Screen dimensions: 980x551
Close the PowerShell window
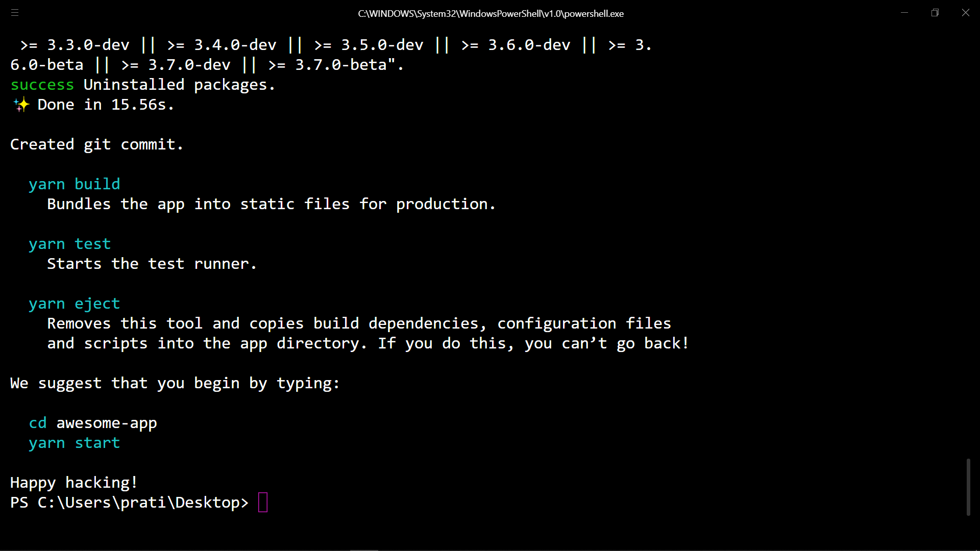[x=965, y=13]
